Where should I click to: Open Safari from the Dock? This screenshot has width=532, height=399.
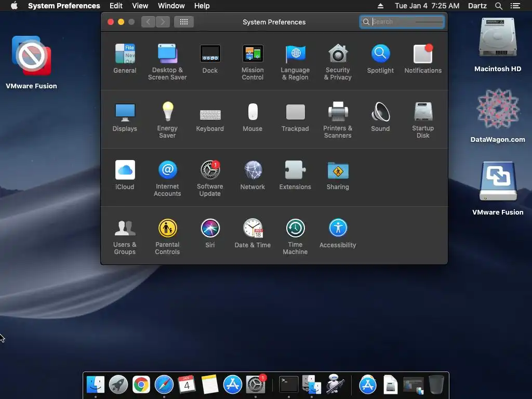[164, 385]
